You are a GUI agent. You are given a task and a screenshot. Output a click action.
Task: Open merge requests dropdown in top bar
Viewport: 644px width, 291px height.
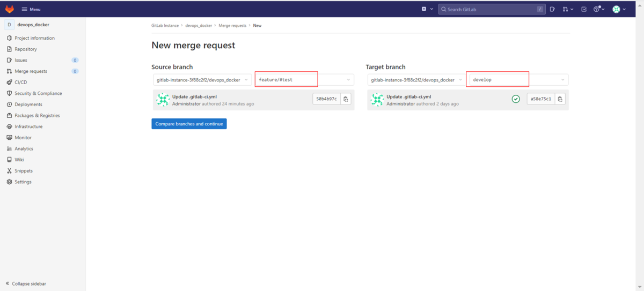click(x=568, y=9)
